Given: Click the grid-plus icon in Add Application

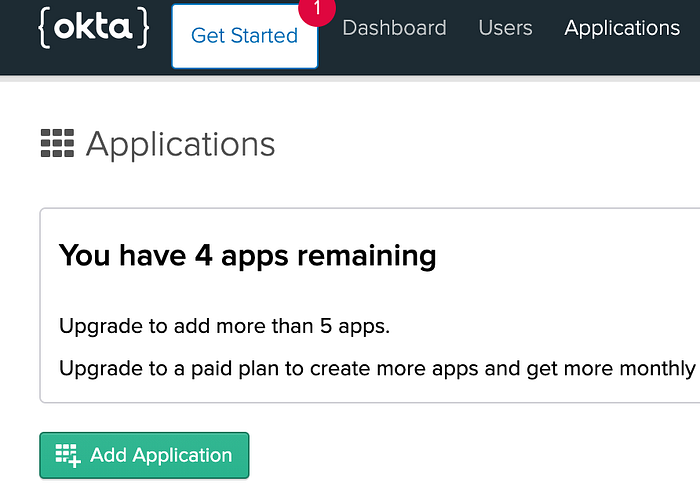Looking at the screenshot, I should [68, 455].
